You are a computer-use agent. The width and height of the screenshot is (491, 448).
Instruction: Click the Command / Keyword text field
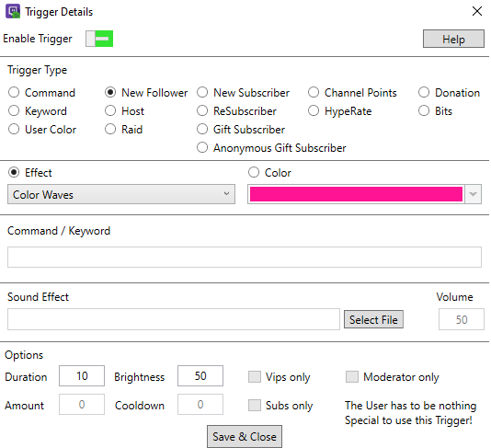(x=245, y=257)
